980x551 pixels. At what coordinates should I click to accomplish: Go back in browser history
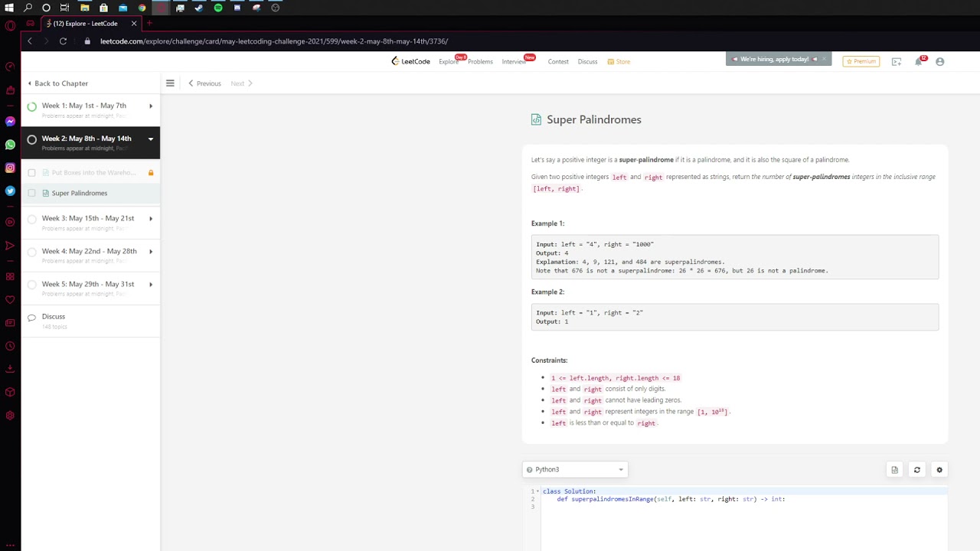pos(29,41)
